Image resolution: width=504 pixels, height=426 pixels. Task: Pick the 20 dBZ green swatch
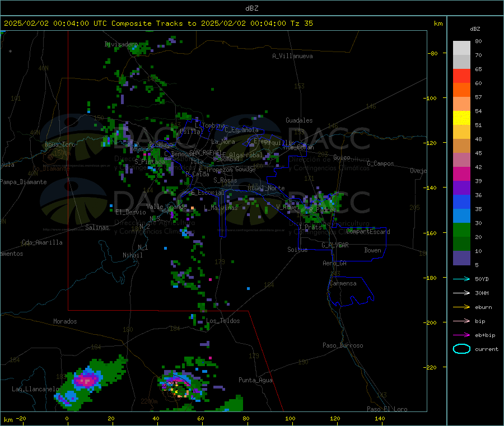click(x=461, y=230)
